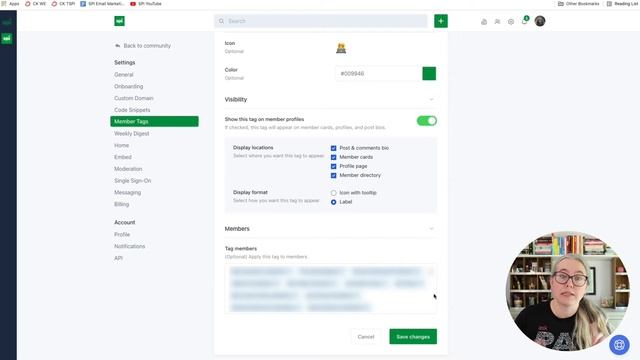The width and height of the screenshot is (640, 360).
Task: Open Billing settings
Action: [x=121, y=204]
